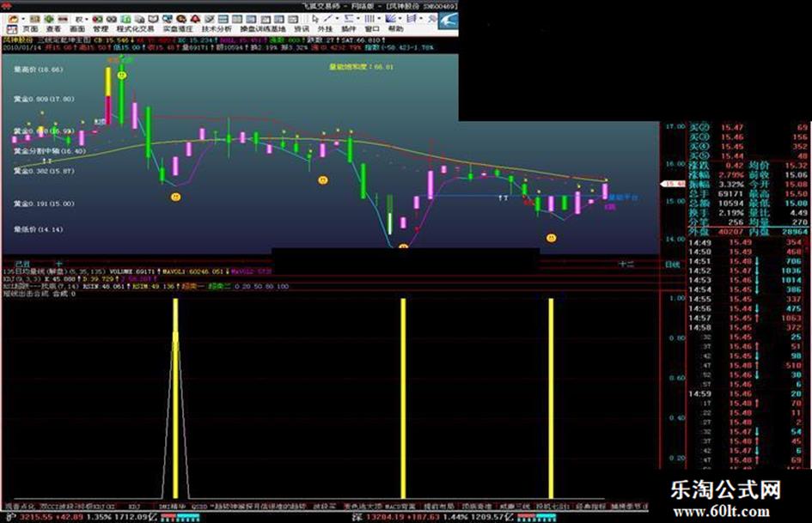Click the 黄金分割中轴 (16.40) level label
The image size is (812, 523).
tap(50, 151)
